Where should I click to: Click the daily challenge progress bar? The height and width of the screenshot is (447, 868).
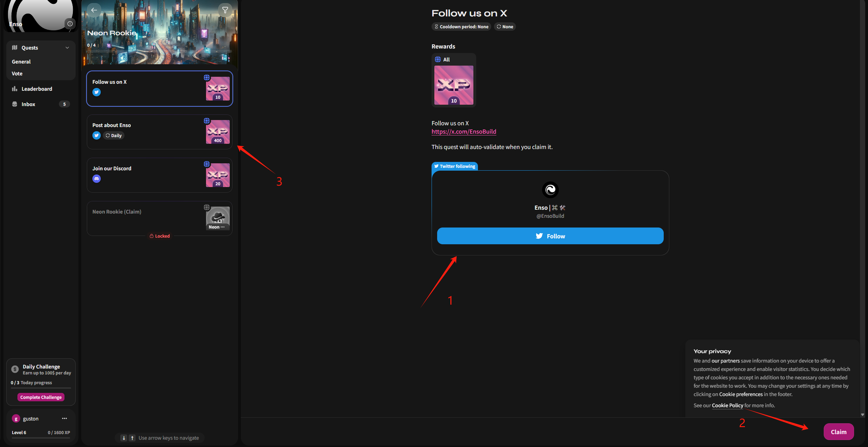41,388
